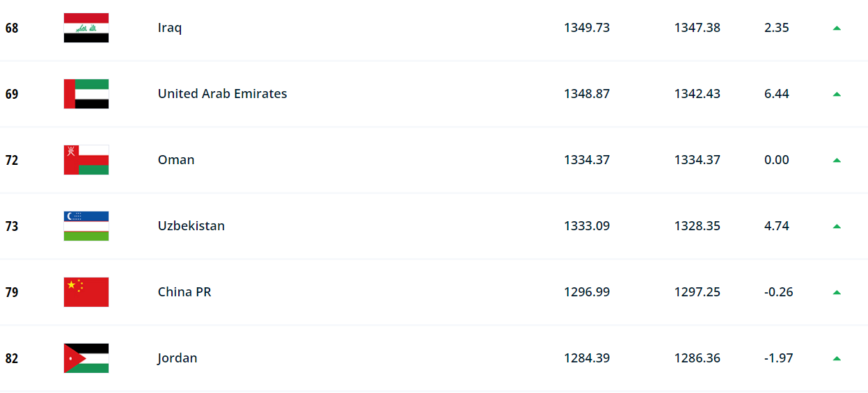
Task: Expand the Iraq row arrow
Action: [x=837, y=28]
